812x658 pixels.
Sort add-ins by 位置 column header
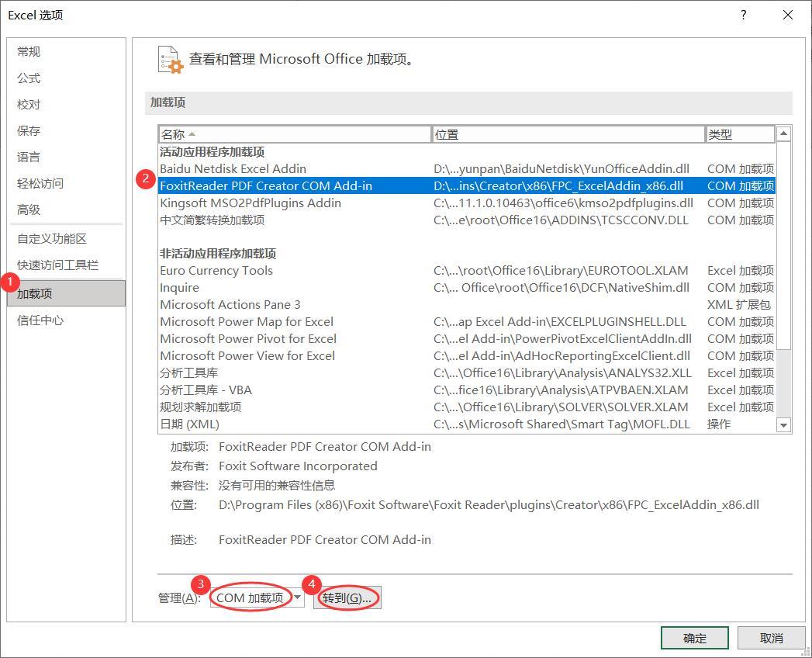coord(568,134)
